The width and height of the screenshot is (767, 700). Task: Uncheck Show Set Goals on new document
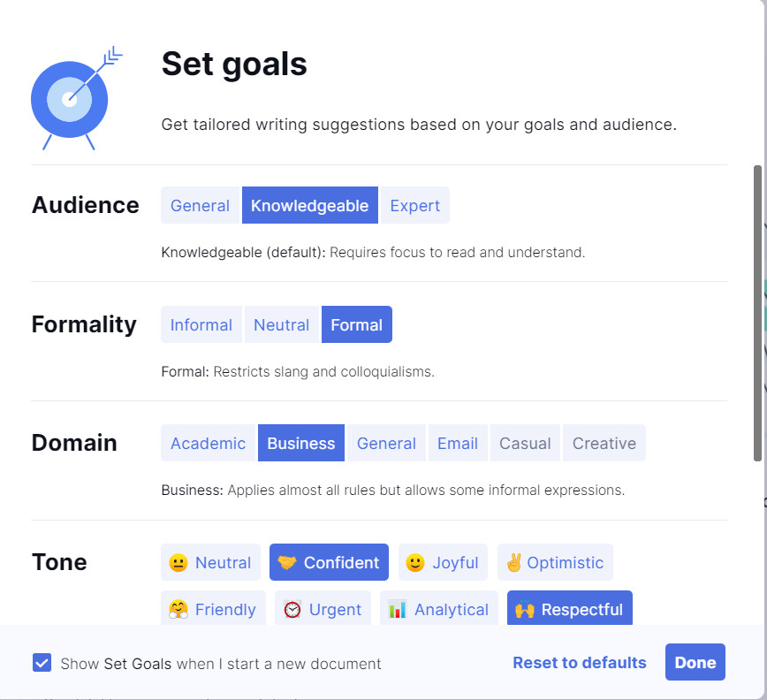click(x=42, y=663)
